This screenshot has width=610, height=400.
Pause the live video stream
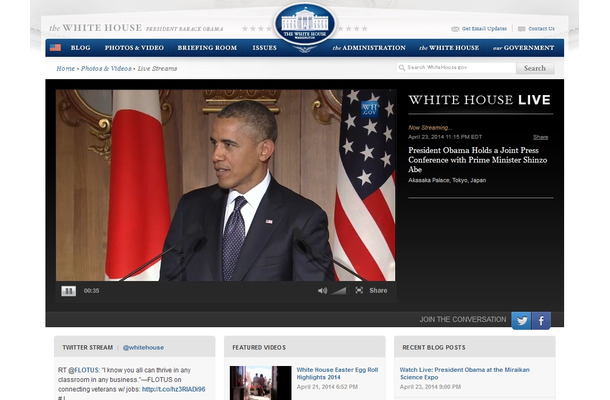click(x=68, y=291)
